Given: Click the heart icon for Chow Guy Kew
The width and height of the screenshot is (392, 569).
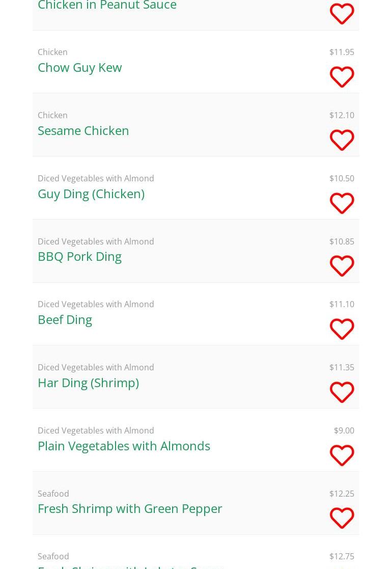Looking at the screenshot, I should [342, 77].
